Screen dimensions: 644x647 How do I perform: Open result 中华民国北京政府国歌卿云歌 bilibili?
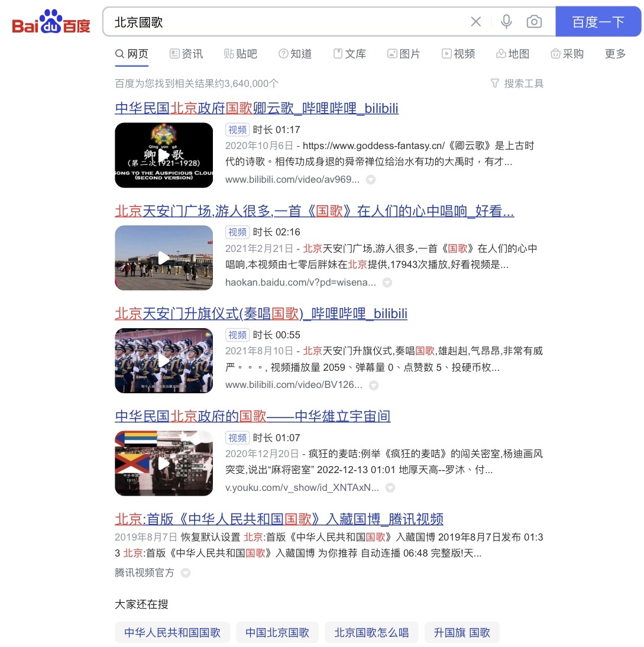[x=257, y=108]
